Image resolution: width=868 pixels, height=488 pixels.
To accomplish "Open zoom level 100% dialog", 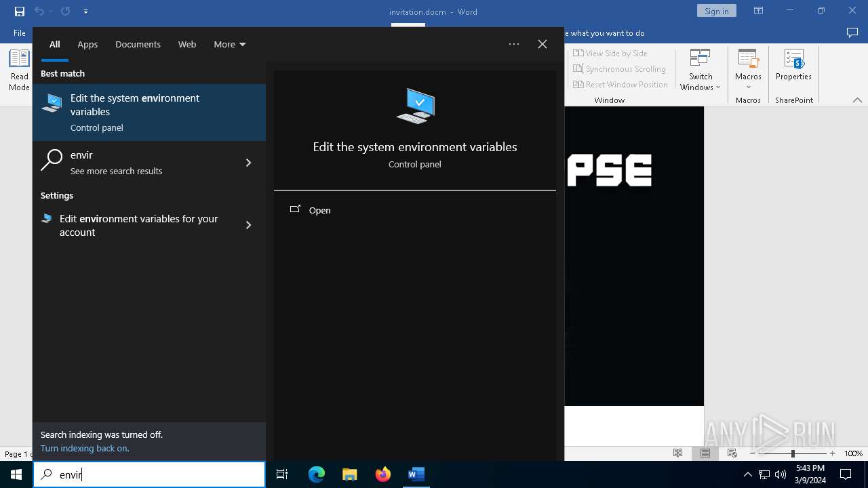I will pyautogui.click(x=853, y=453).
